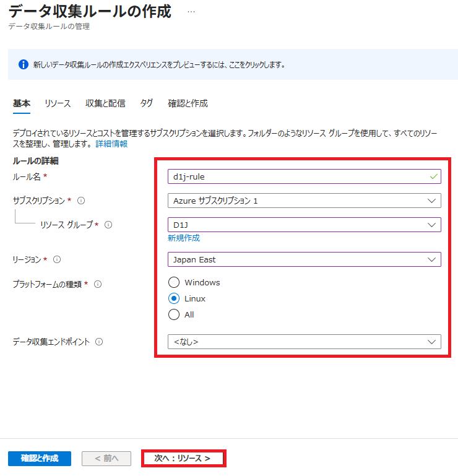Expand the データ収集エンドポイント dropdown
Viewport: 458px width, 476px height.
point(304,342)
